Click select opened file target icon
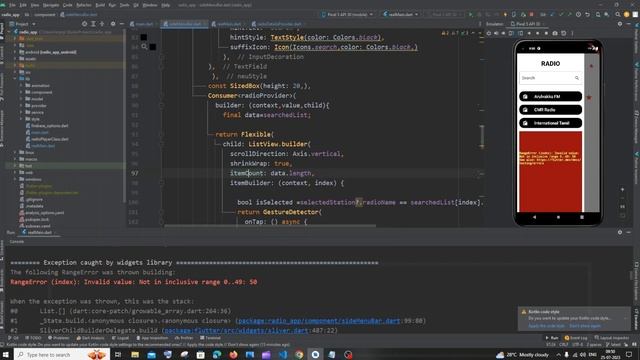 click(x=84, y=24)
